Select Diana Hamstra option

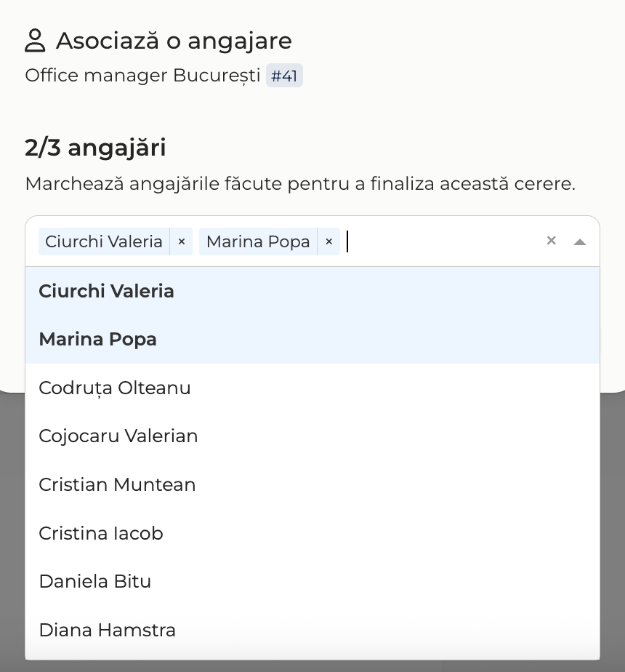coord(312,630)
